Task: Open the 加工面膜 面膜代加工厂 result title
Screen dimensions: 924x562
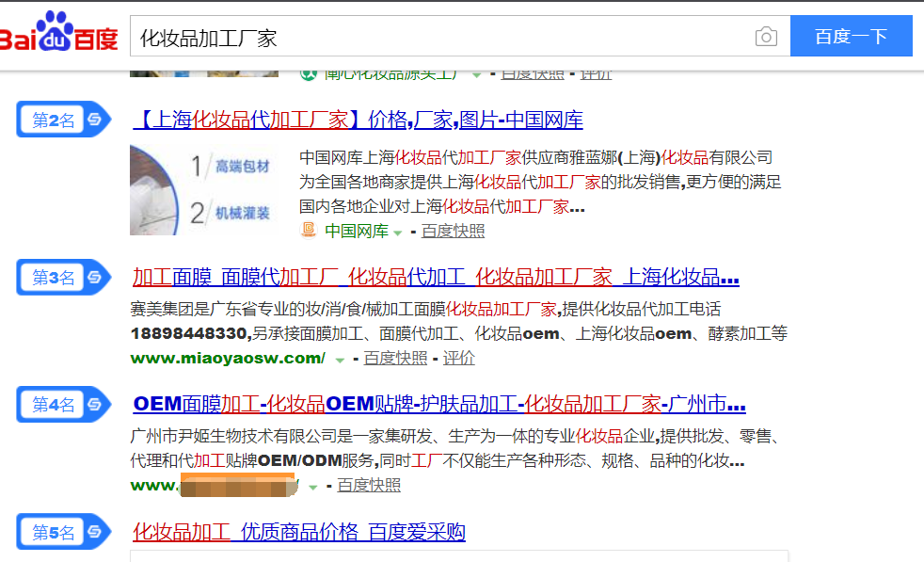Action: pos(436,277)
